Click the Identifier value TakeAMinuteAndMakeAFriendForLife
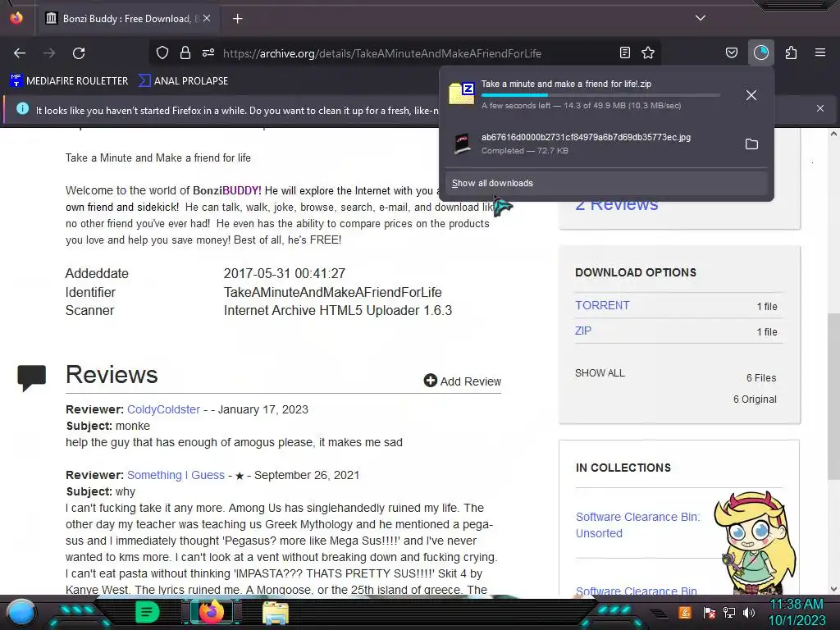Screen dimensions: 840x630 (x=333, y=293)
